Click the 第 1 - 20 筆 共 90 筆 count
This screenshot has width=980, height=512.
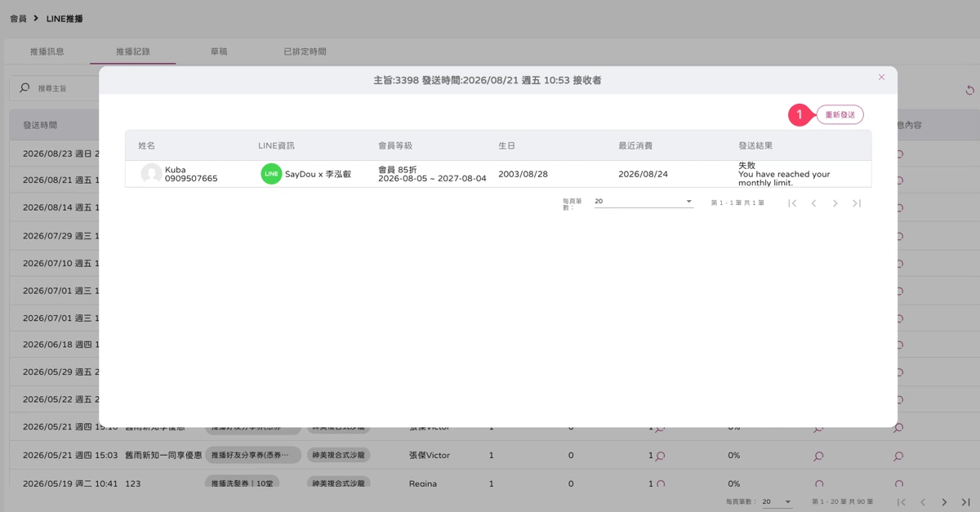pyautogui.click(x=842, y=502)
